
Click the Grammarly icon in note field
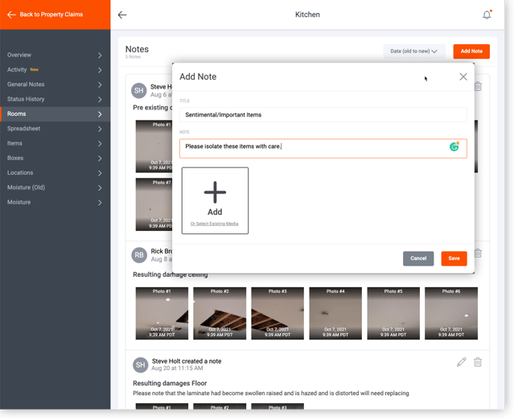454,146
